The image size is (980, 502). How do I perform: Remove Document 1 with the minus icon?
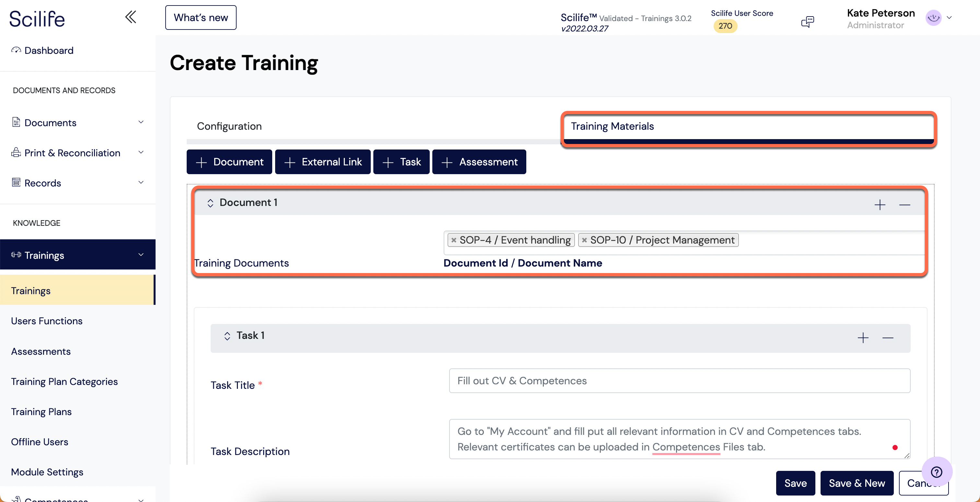(905, 205)
